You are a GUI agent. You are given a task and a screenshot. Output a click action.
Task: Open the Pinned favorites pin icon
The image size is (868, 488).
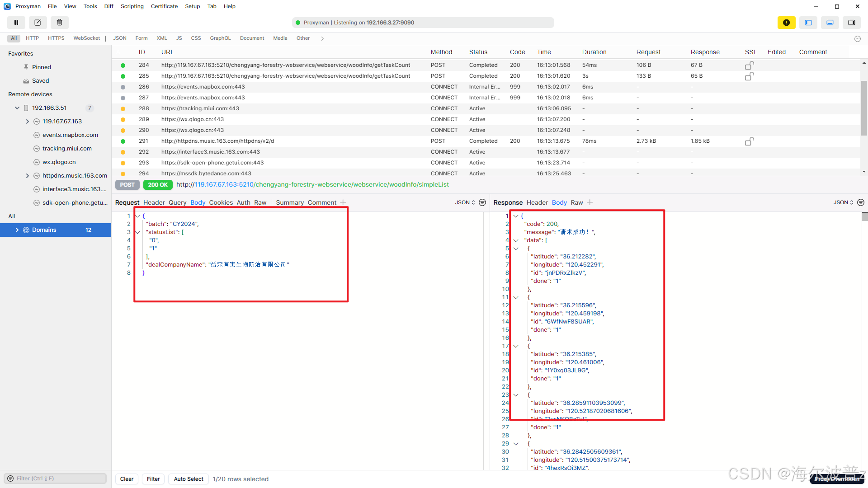point(26,67)
